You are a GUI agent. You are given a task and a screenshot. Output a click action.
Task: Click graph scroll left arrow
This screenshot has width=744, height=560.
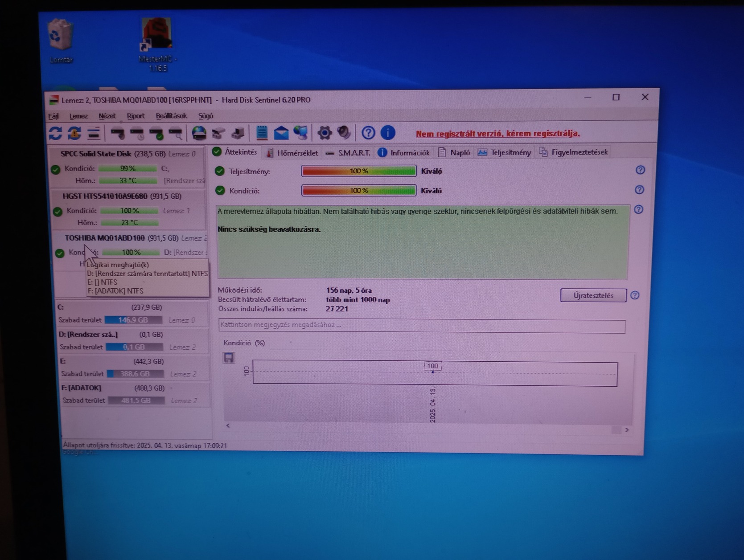(228, 425)
